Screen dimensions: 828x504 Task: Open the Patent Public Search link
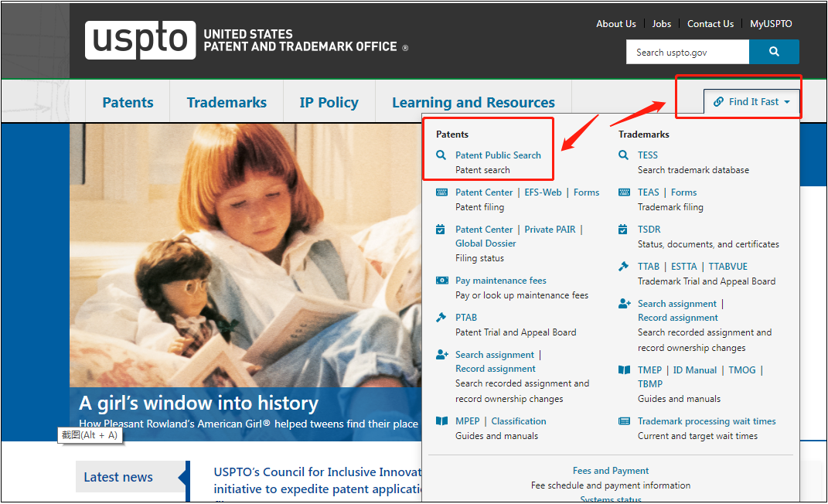498,155
